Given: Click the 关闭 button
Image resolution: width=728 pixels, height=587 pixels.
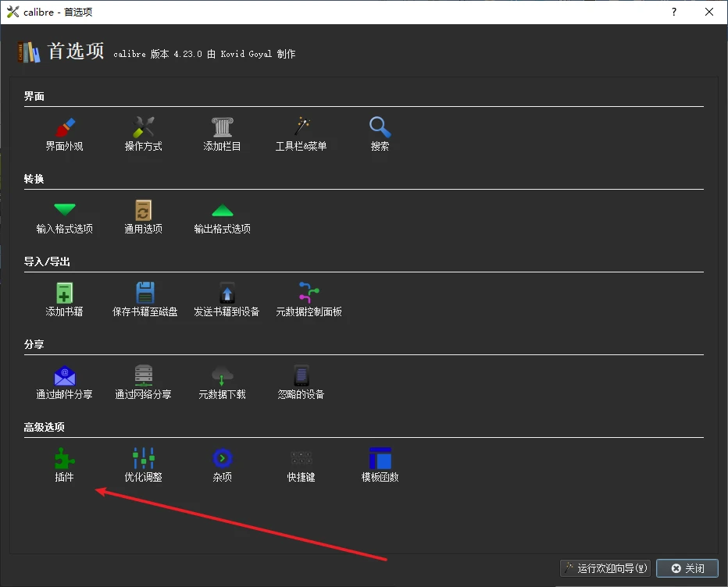Looking at the screenshot, I should [687, 568].
